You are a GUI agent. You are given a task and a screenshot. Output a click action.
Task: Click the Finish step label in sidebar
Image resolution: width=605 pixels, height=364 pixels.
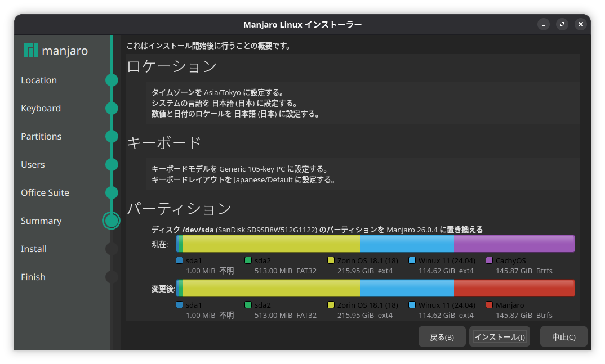click(x=33, y=277)
